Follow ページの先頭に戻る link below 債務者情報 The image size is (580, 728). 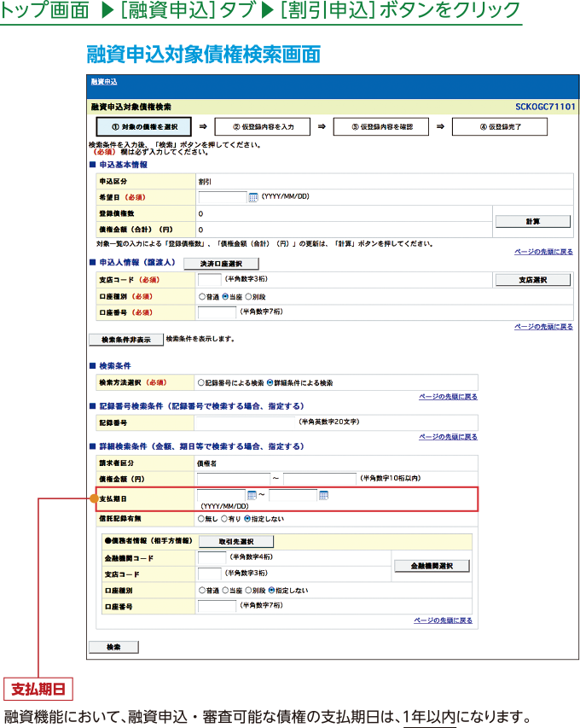point(444,620)
